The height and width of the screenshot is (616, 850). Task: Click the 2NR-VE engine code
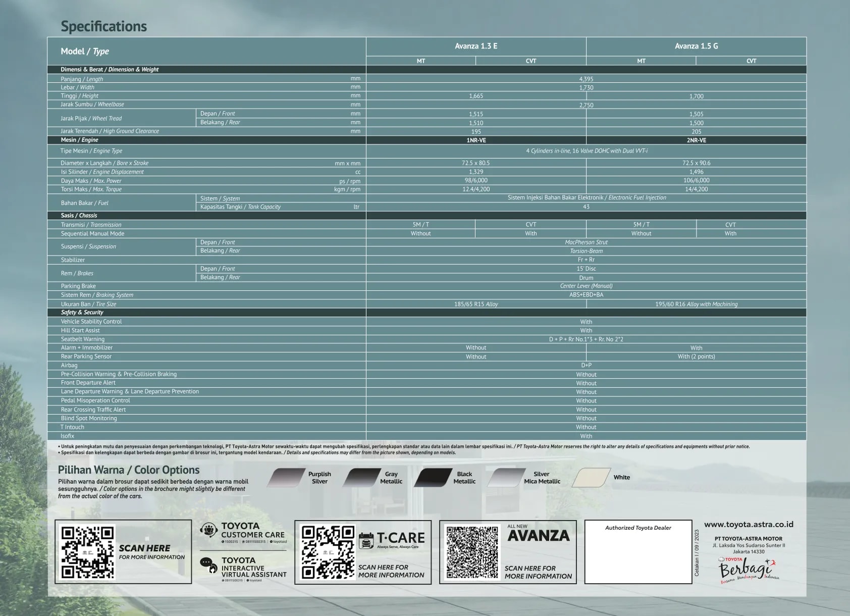click(x=696, y=140)
